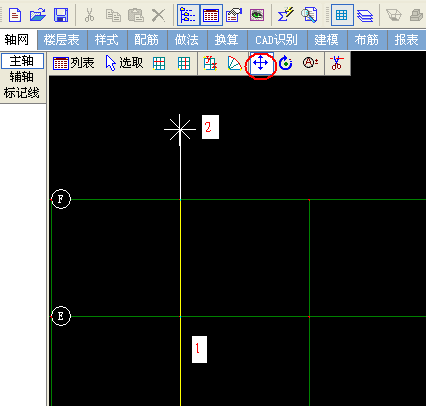
Task: Click the 列表 button
Action: coord(74,63)
